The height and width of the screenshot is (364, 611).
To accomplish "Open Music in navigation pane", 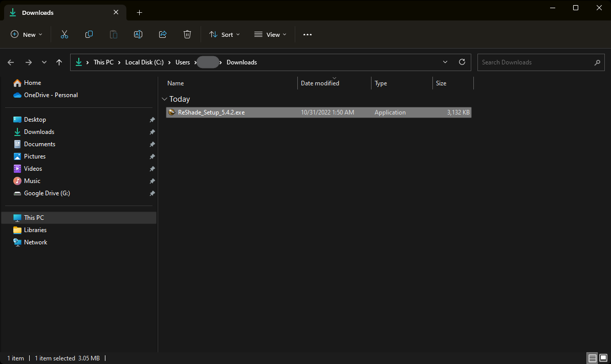I will pyautogui.click(x=32, y=180).
